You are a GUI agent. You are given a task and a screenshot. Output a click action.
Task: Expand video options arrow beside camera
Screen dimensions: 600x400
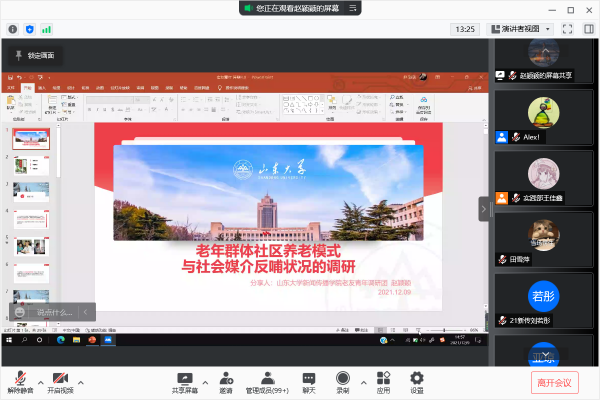81,383
